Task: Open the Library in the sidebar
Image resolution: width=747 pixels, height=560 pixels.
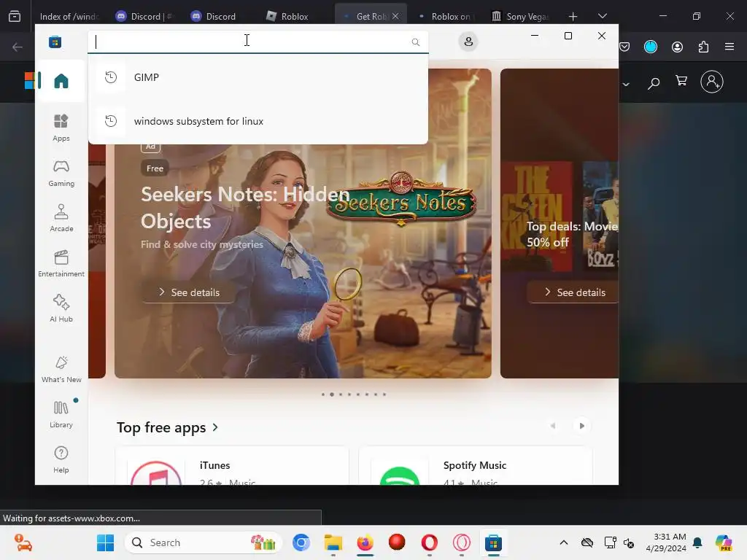Action: (x=61, y=414)
